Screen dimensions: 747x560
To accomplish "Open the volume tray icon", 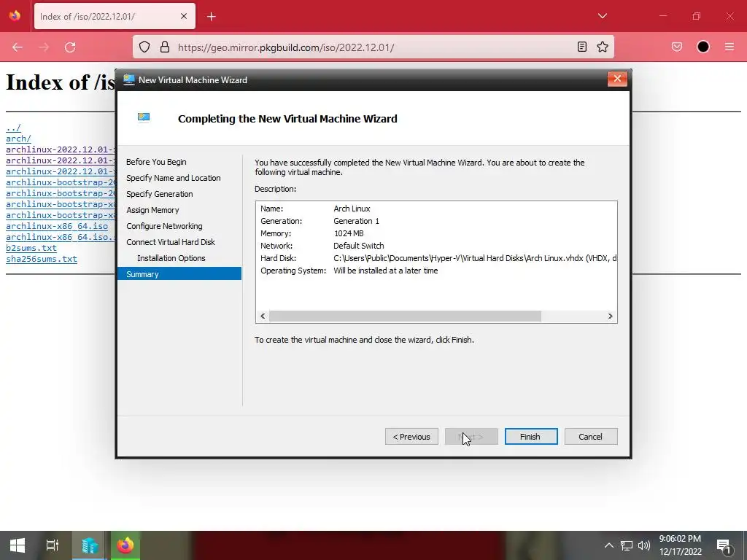I will (x=644, y=545).
